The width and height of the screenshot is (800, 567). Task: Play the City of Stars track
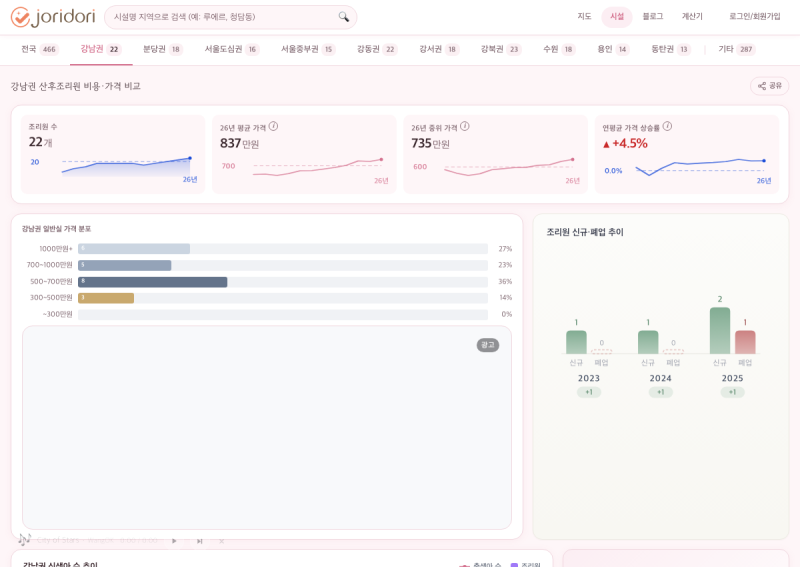[174, 541]
